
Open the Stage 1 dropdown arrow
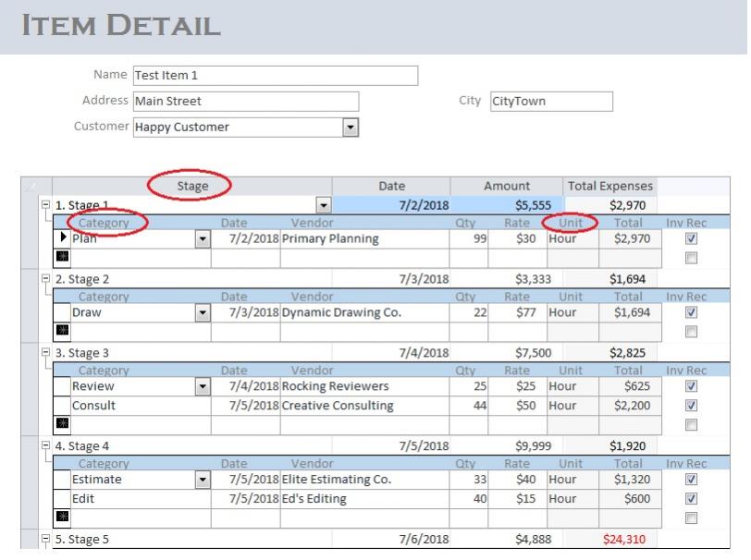324,205
